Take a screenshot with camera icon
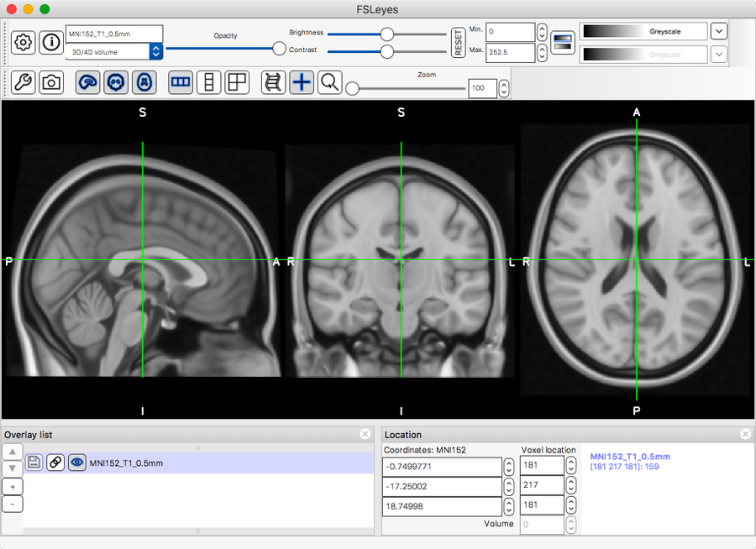The width and height of the screenshot is (756, 549). click(51, 82)
